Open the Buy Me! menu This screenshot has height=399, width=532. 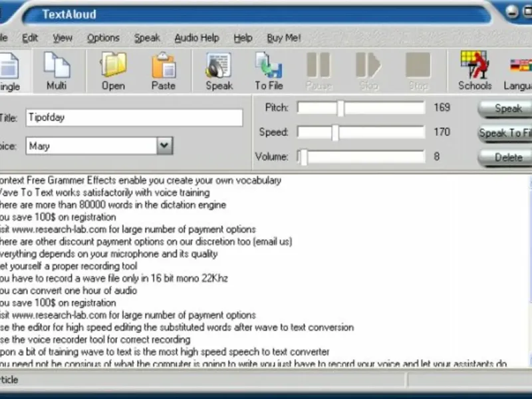click(284, 38)
